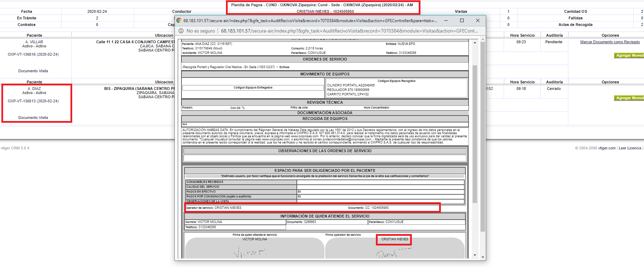The image size is (644, 269).
Task: Open patient A. DIAZ
Action: click(34, 89)
